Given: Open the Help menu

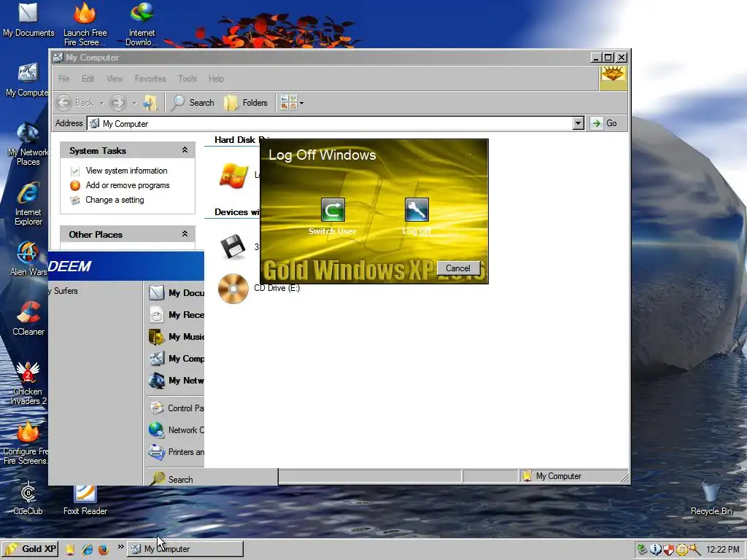Looking at the screenshot, I should (216, 79).
